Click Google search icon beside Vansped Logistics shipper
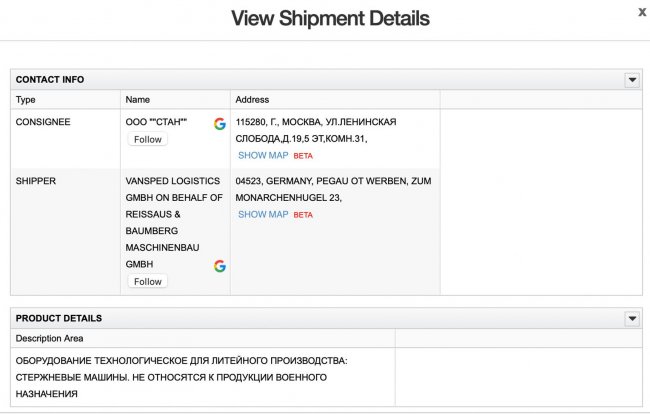The width and height of the screenshot is (650, 414). (219, 266)
